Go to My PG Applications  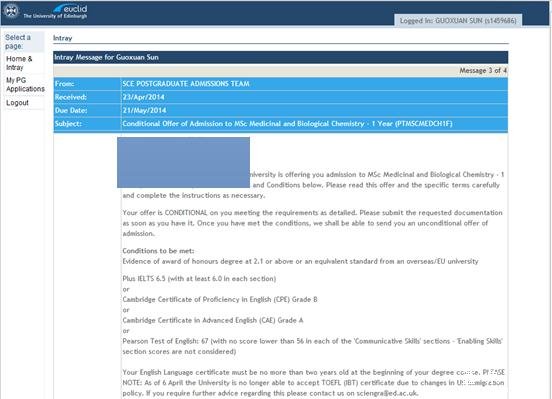click(x=25, y=85)
